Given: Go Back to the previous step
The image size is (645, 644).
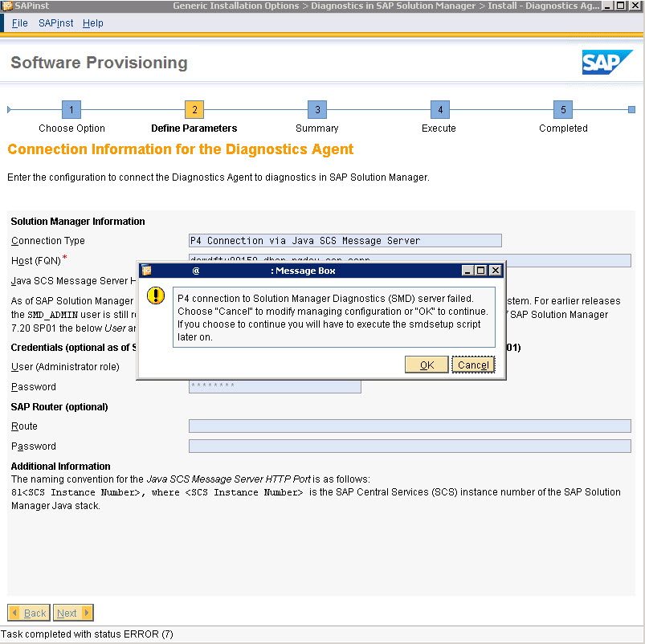Looking at the screenshot, I should 29,613.
